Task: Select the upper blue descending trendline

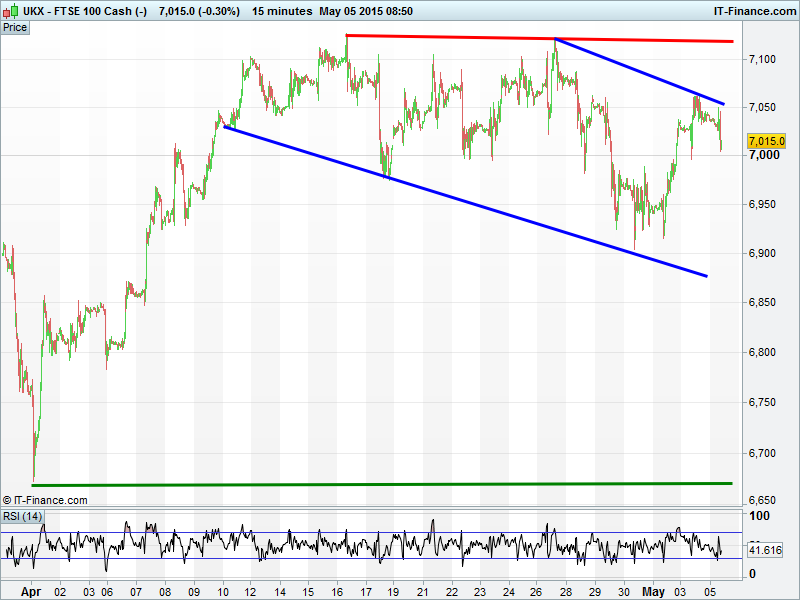Action: (x=640, y=71)
